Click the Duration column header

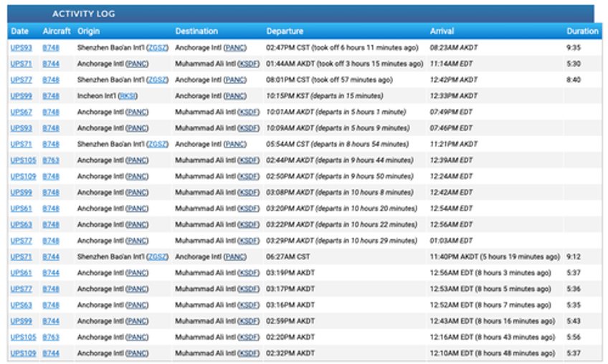582,31
